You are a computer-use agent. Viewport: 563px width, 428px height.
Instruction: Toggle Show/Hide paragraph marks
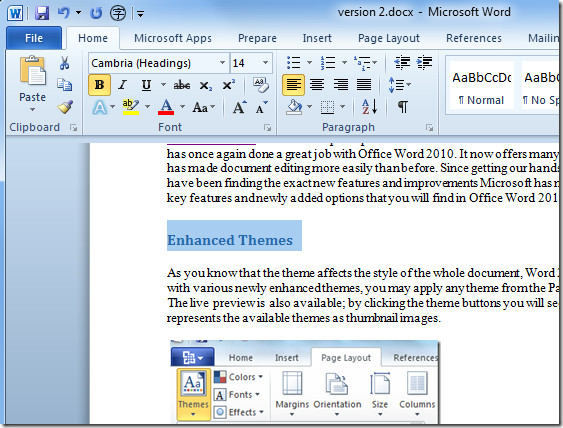click(403, 107)
